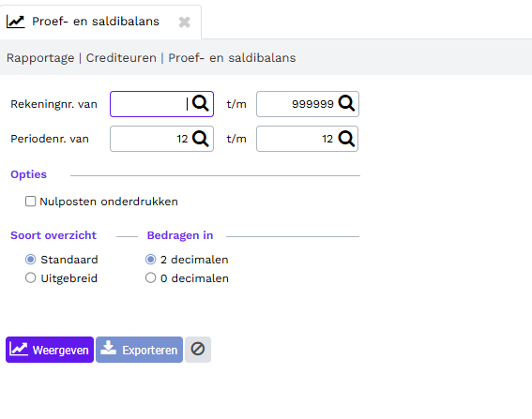Switch to Proef- en saldibalans tab

[x=96, y=22]
